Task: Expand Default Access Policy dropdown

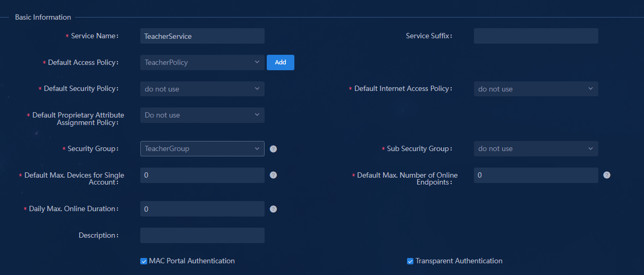Action: [x=202, y=62]
